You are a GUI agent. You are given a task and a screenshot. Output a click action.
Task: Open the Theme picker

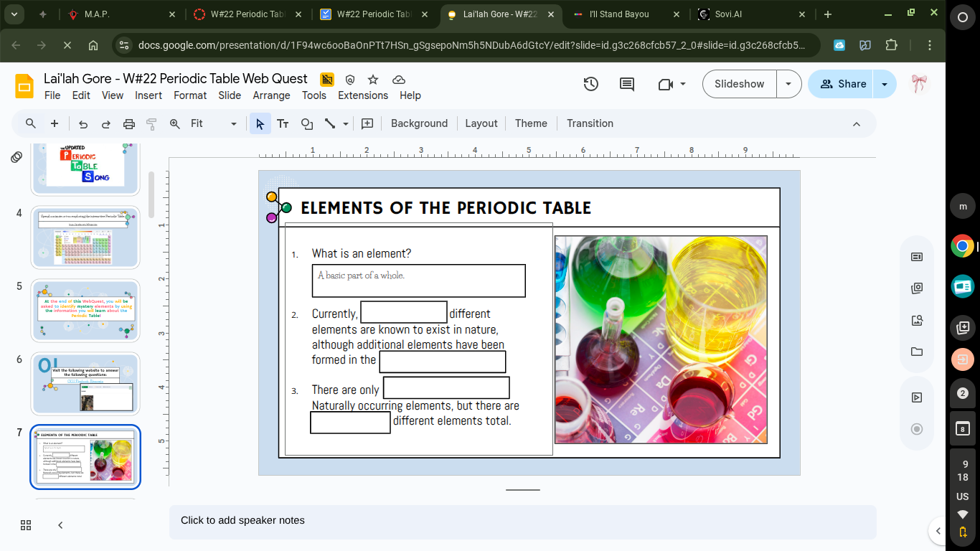pos(531,123)
